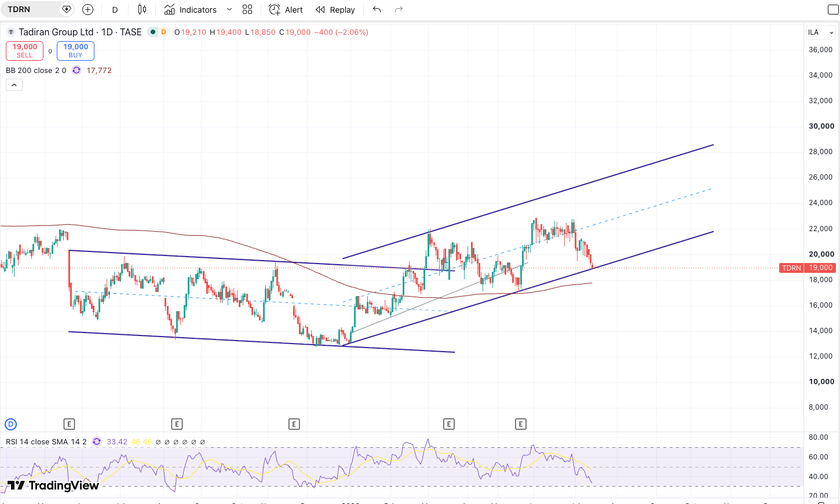Click the leftmost E earnings marker
Screen dimensions: 840x504
coord(69,424)
